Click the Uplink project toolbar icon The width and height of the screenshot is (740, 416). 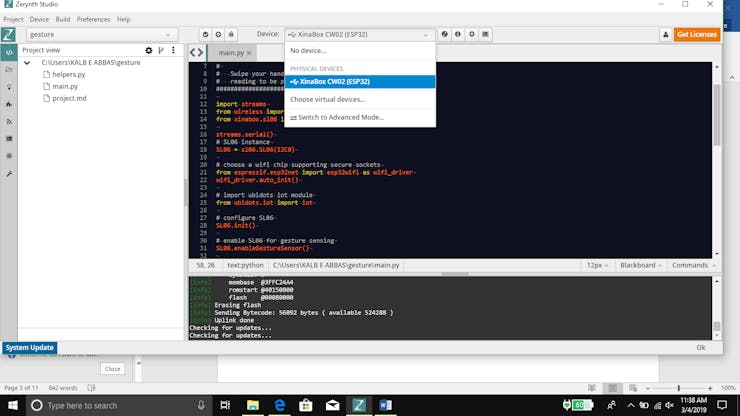[218, 34]
